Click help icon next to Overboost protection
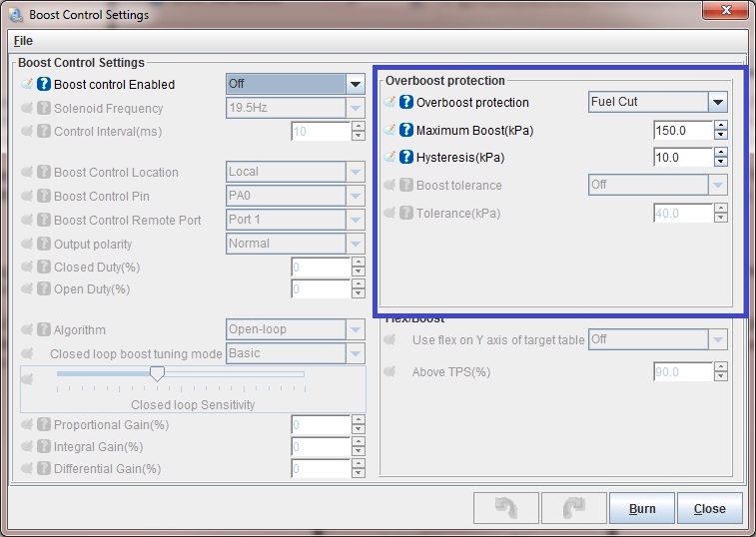 click(x=406, y=103)
